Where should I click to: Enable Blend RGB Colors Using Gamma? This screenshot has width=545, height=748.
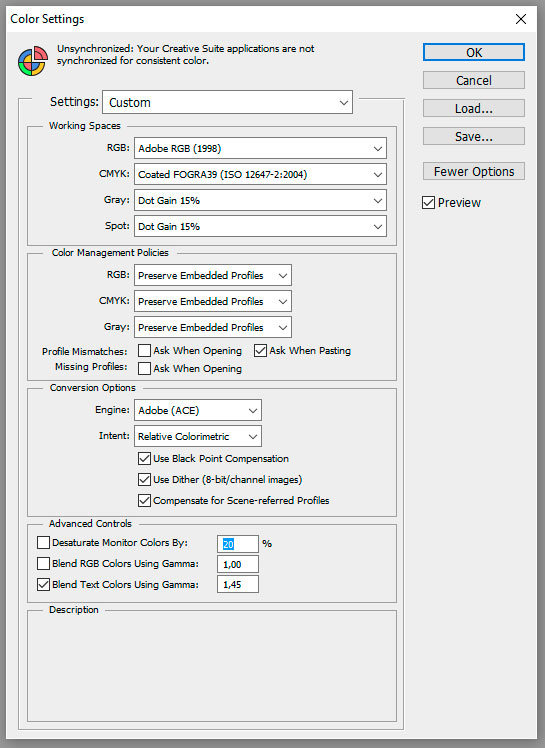43,563
